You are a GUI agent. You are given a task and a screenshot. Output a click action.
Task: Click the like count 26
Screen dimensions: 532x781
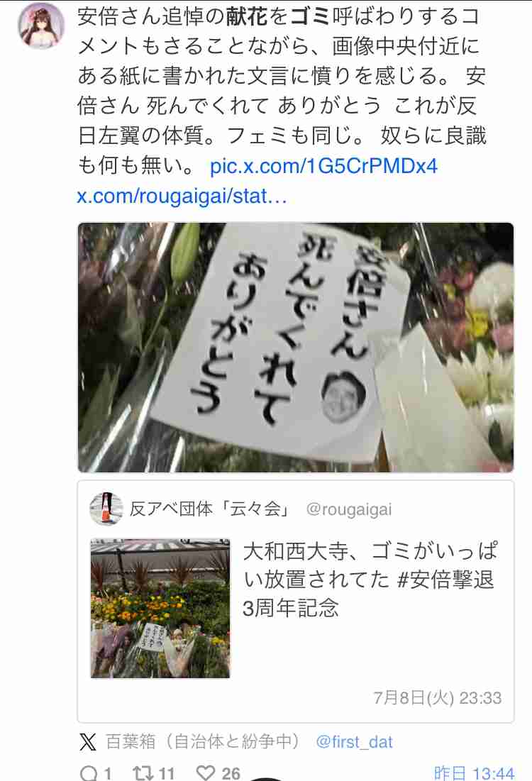pyautogui.click(x=231, y=773)
